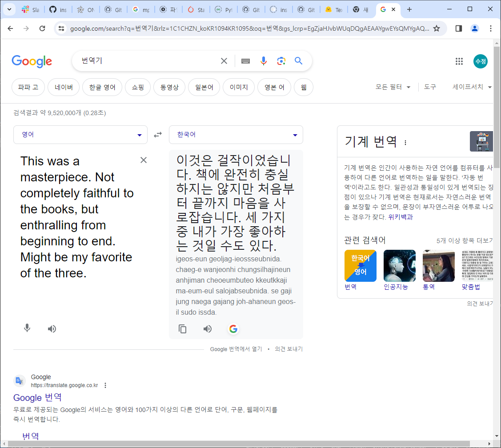Viewport: 501px width, 448px height.
Task: Expand the 영어 source language dropdown
Action: click(80, 135)
